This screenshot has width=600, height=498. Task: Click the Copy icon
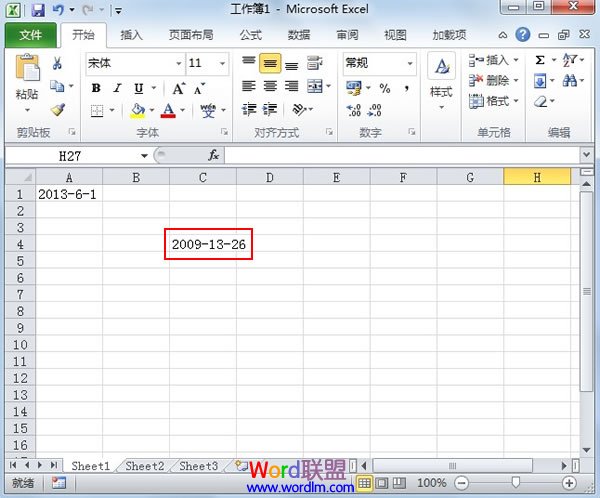coord(57,86)
